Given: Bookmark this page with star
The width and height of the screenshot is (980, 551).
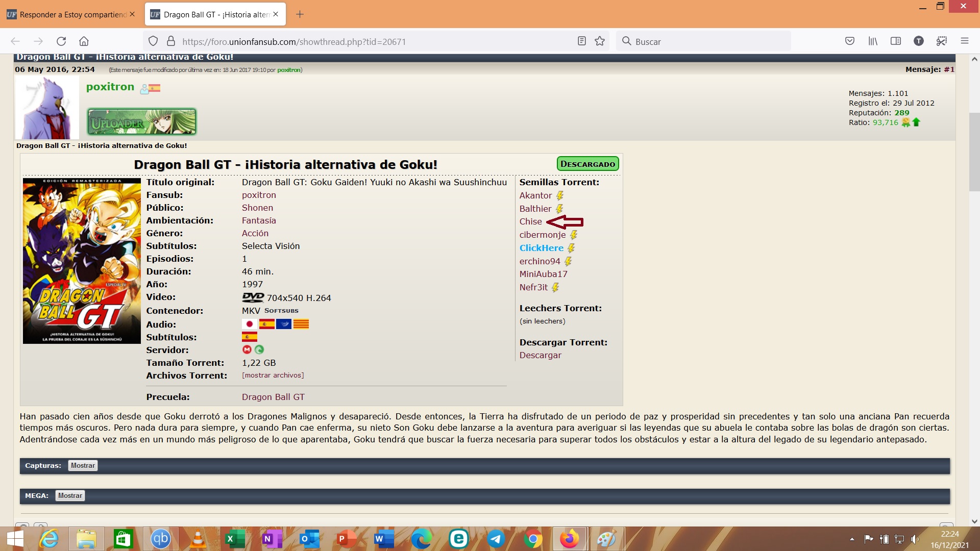Looking at the screenshot, I should [600, 41].
